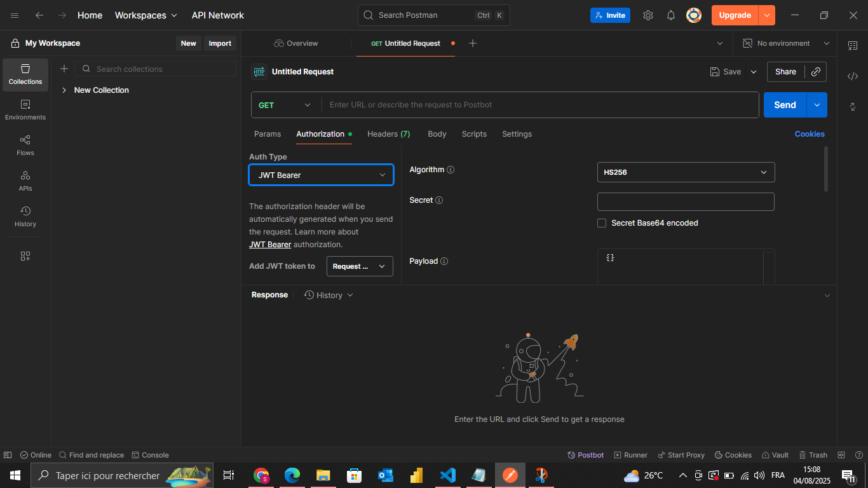Open the Auth Type JWT Bearer dropdown
The width and height of the screenshot is (868, 488).
(321, 175)
